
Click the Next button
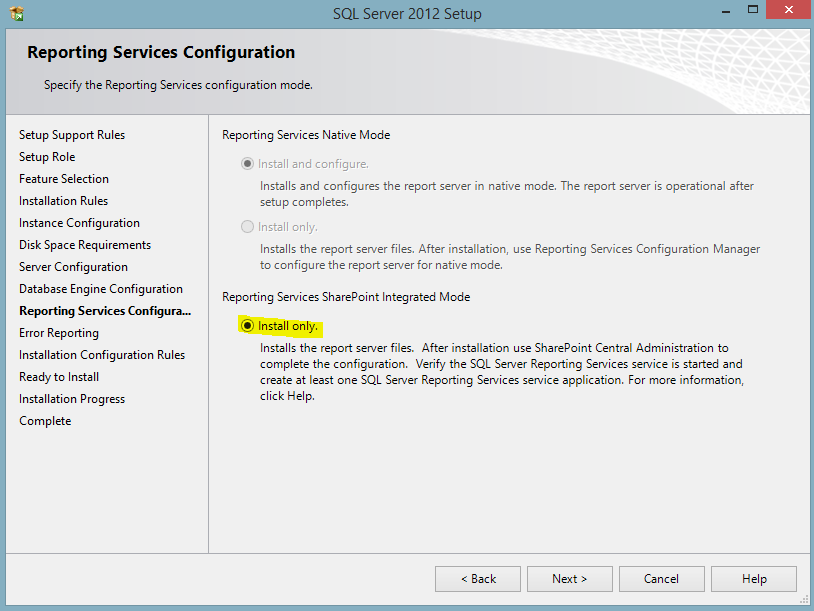(x=569, y=579)
